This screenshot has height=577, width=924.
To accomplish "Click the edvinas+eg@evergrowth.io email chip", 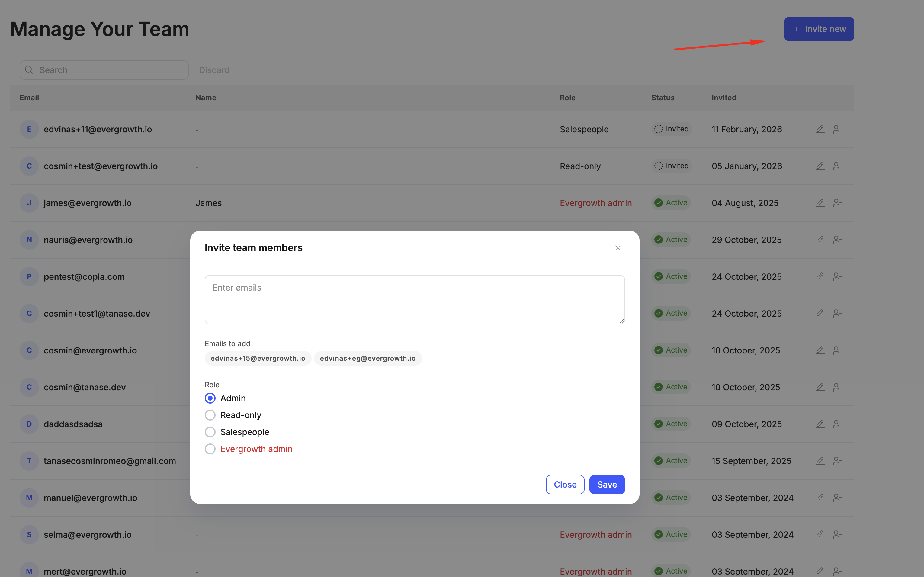I will point(367,358).
